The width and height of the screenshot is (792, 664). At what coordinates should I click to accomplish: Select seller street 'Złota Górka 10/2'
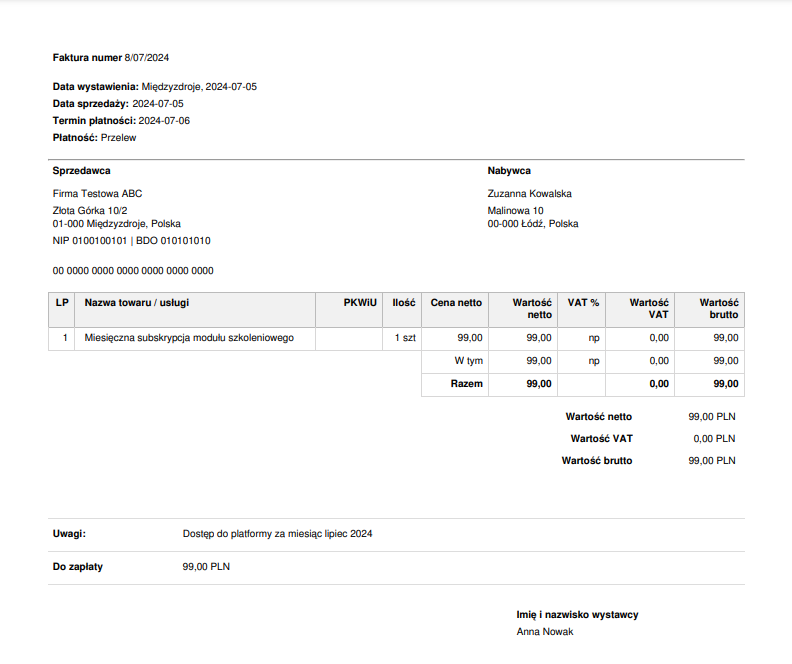pos(90,211)
